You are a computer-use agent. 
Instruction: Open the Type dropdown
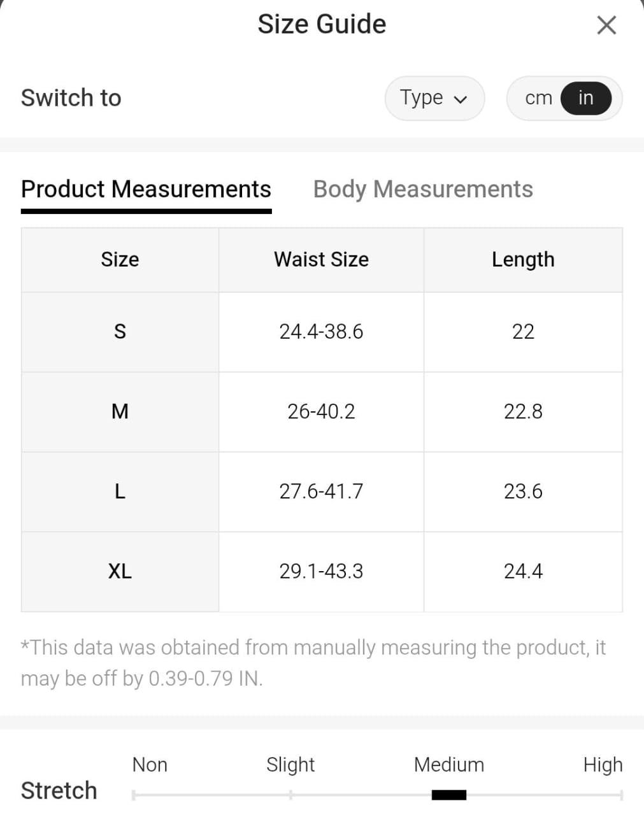tap(434, 98)
